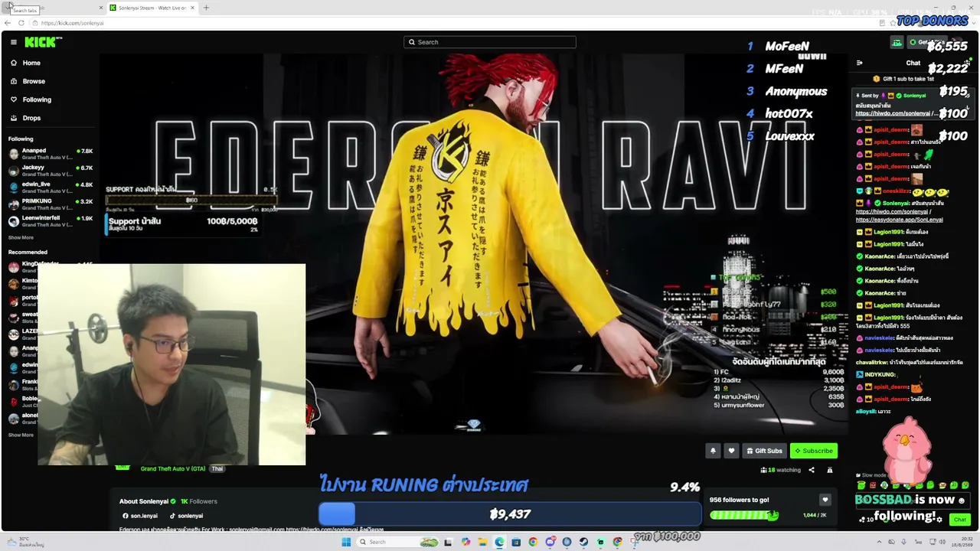Click the 1K Followers count
Image resolution: width=980 pixels, height=551 pixels.
(x=199, y=501)
